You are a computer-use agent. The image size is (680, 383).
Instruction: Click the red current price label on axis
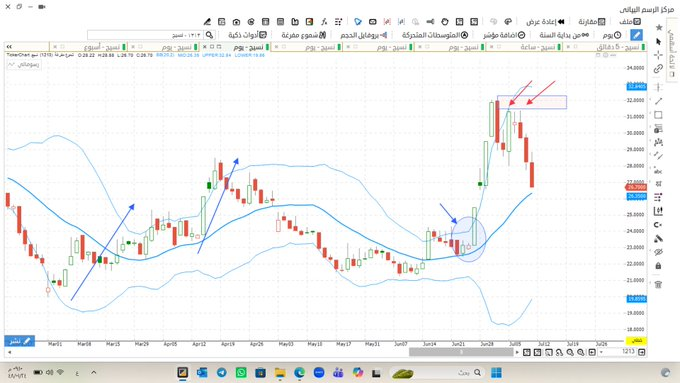[x=636, y=187]
